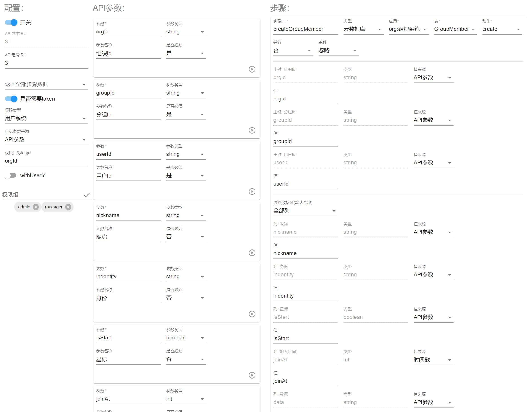Remove the manager permission chip
The width and height of the screenshot is (532, 412).
[68, 207]
